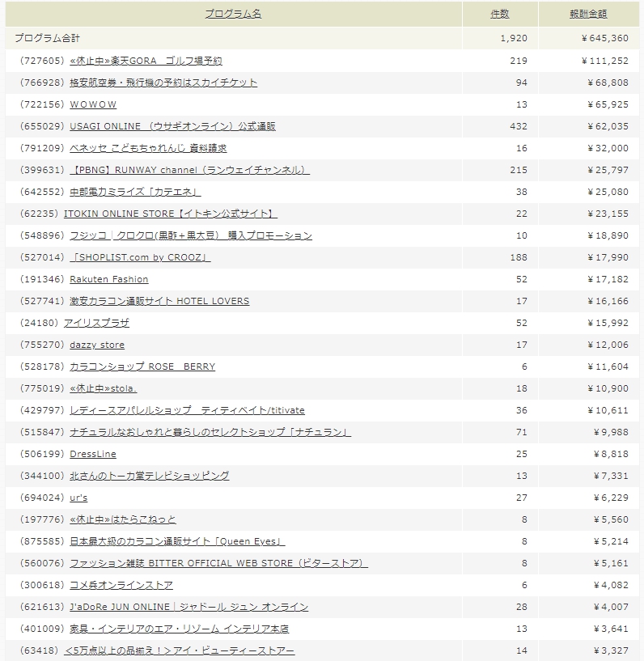Image resolution: width=644 pixels, height=661 pixels.
Task: Select reward amount ¥6,229
Action: click(611, 498)
